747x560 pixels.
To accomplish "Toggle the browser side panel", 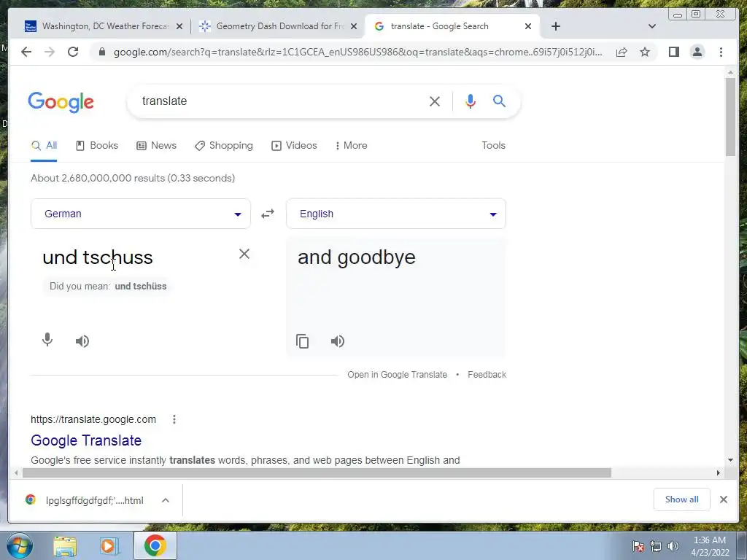I will [x=673, y=52].
